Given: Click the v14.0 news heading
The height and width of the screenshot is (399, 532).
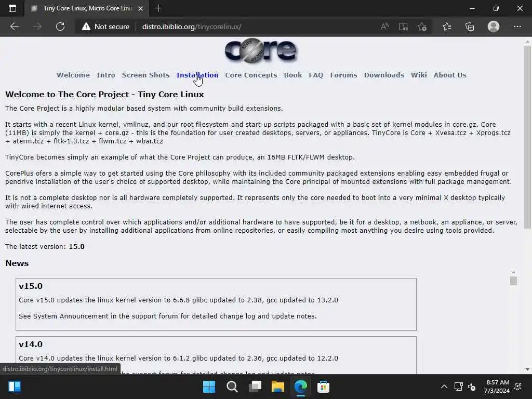Looking at the screenshot, I should pos(31,344).
